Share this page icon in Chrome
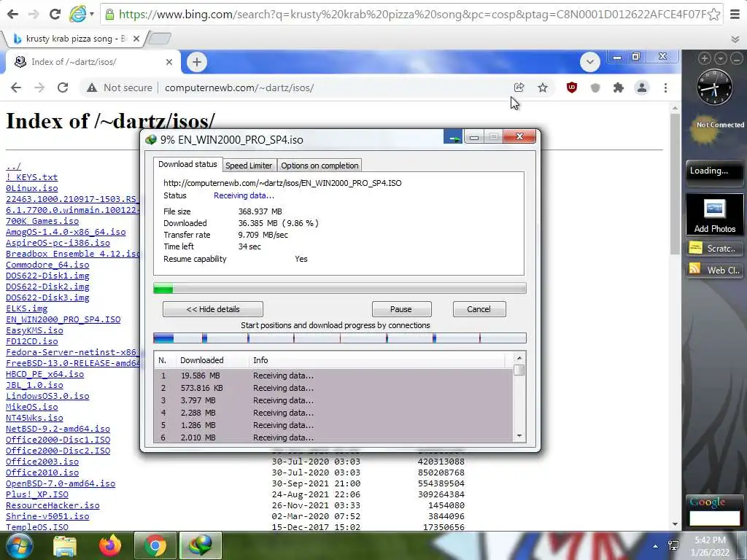Viewport: 747px width, 560px height. [519, 87]
